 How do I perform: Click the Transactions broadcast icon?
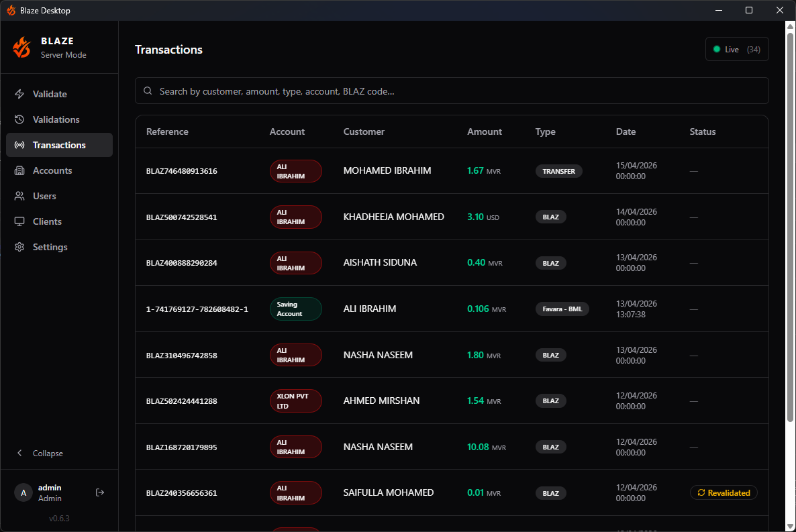tap(20, 145)
